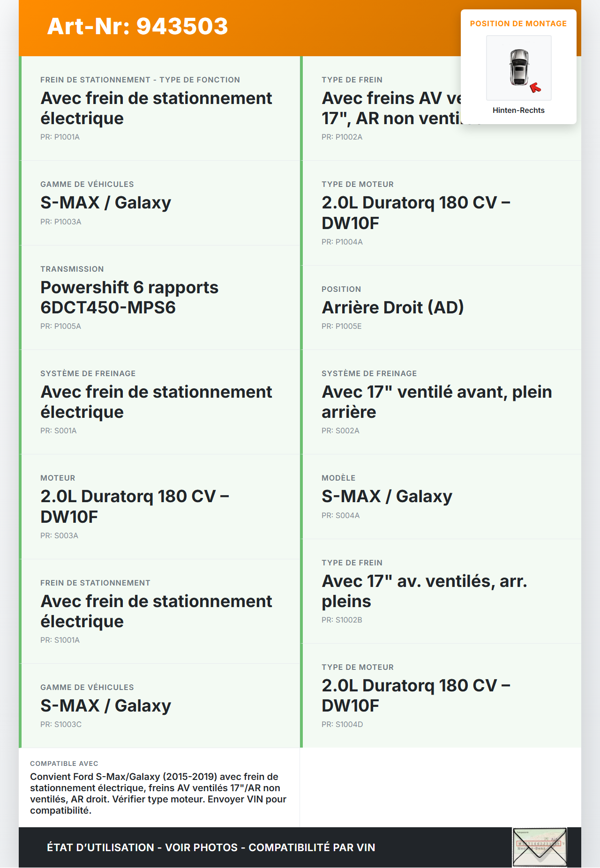This screenshot has height=868, width=600.
Task: Open the VIN envelope icon
Action: (x=540, y=847)
